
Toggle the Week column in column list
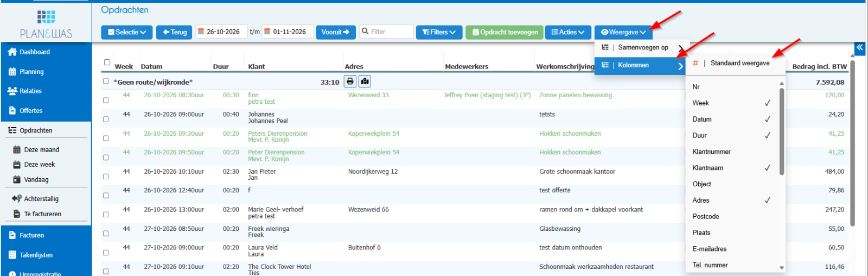coord(731,103)
